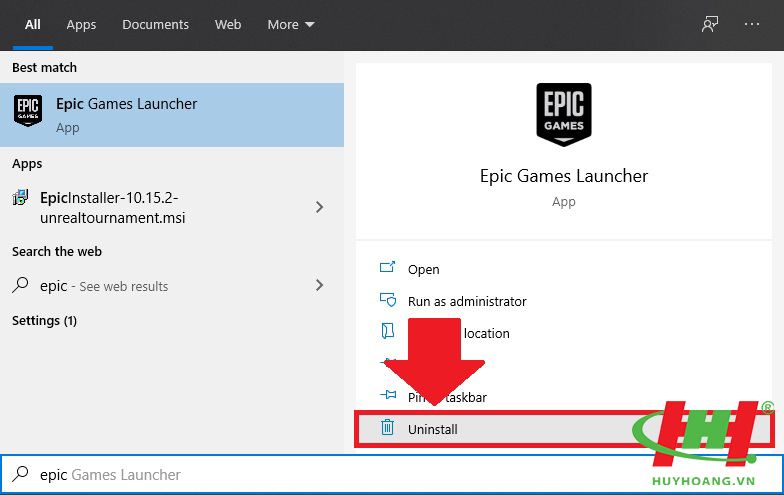The height and width of the screenshot is (495, 784).
Task: Click the Best match heading
Action: [44, 68]
